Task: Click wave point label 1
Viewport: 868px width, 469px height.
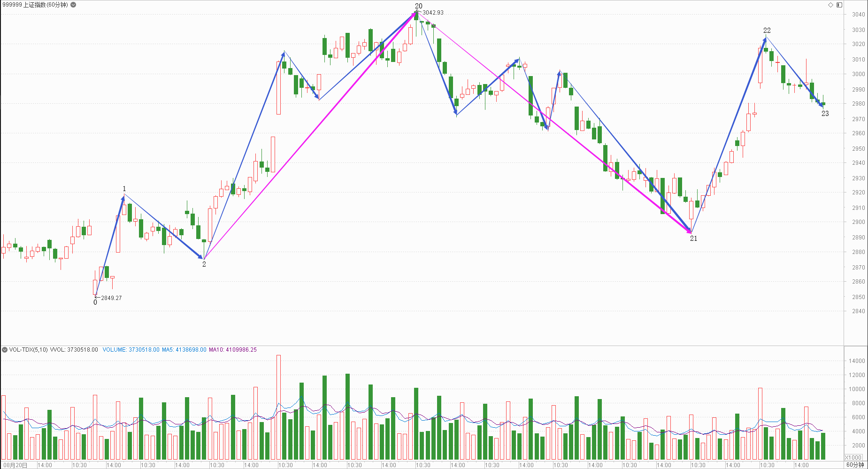Action: click(x=124, y=189)
